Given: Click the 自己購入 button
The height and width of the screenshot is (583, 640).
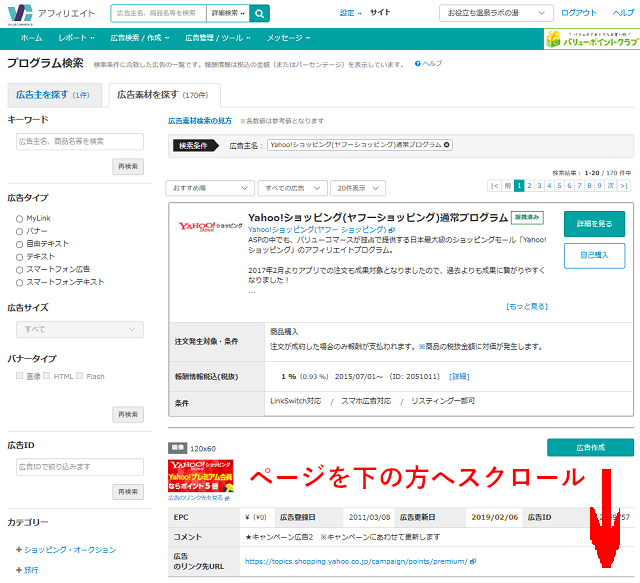Looking at the screenshot, I should (594, 256).
